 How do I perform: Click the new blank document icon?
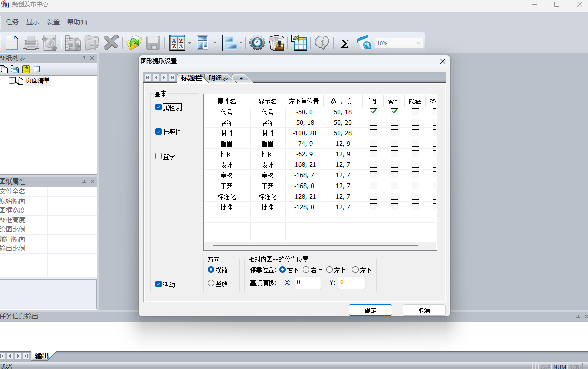[x=12, y=43]
